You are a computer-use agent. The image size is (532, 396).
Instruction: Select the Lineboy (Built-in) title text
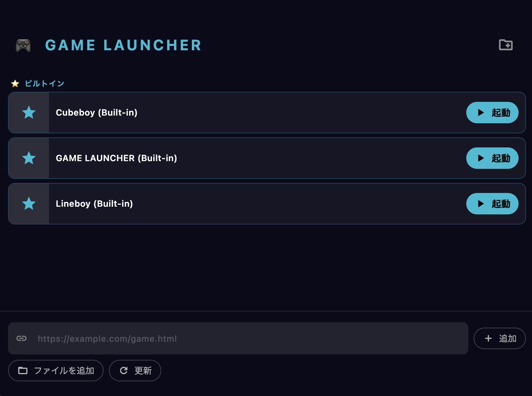(94, 204)
